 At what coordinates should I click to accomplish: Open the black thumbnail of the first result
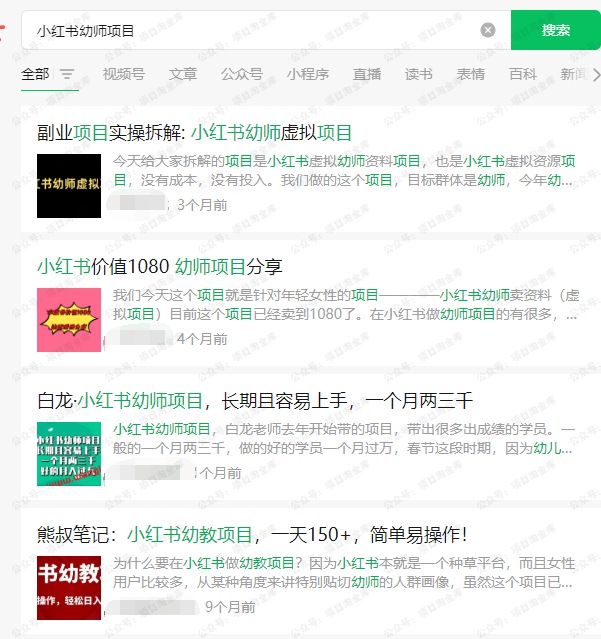pos(69,186)
